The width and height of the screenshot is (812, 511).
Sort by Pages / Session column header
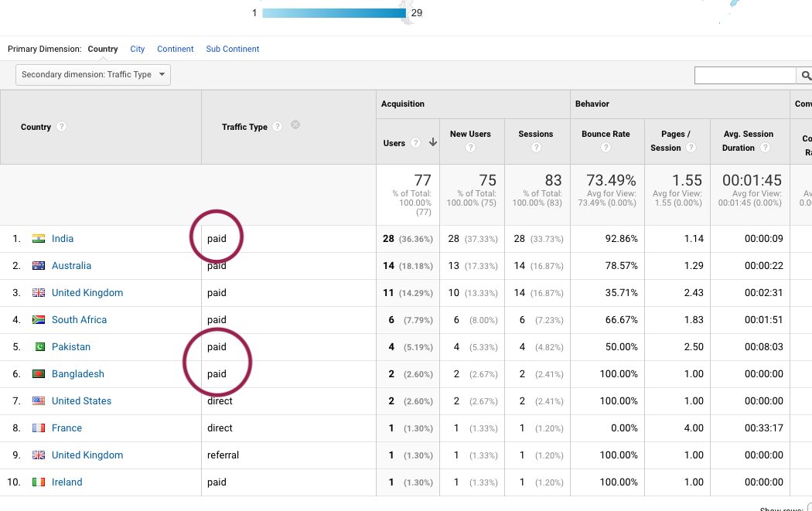(x=670, y=141)
